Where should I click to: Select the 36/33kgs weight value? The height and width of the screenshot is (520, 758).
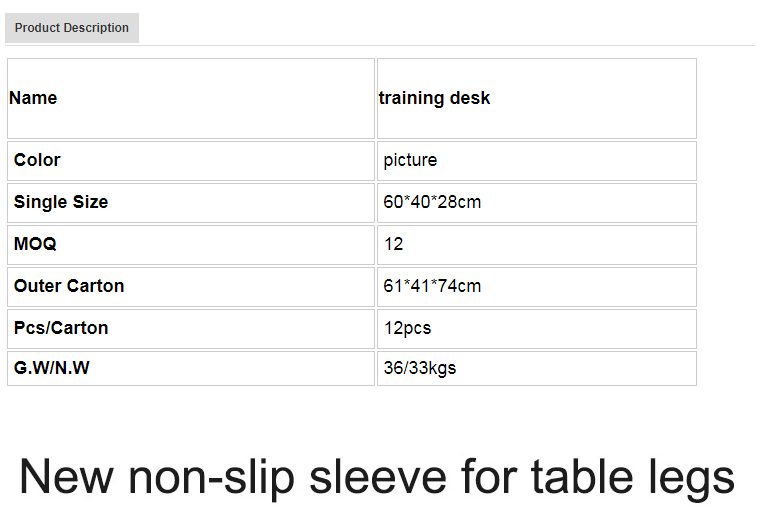coord(420,368)
